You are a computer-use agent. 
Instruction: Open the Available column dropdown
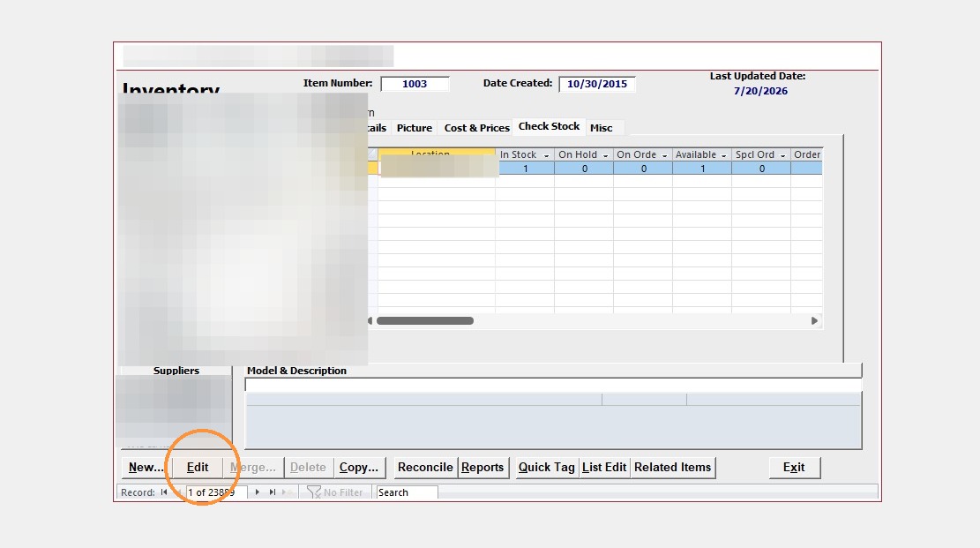[x=723, y=155]
